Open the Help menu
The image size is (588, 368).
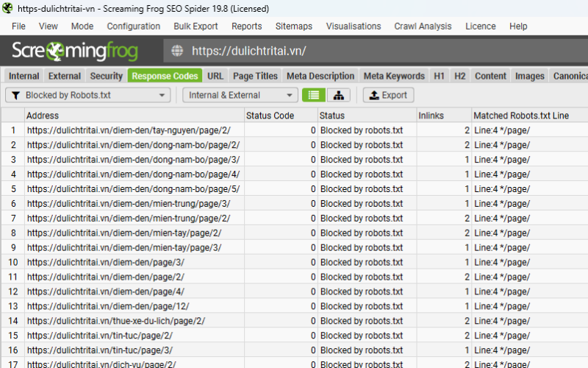coord(518,26)
